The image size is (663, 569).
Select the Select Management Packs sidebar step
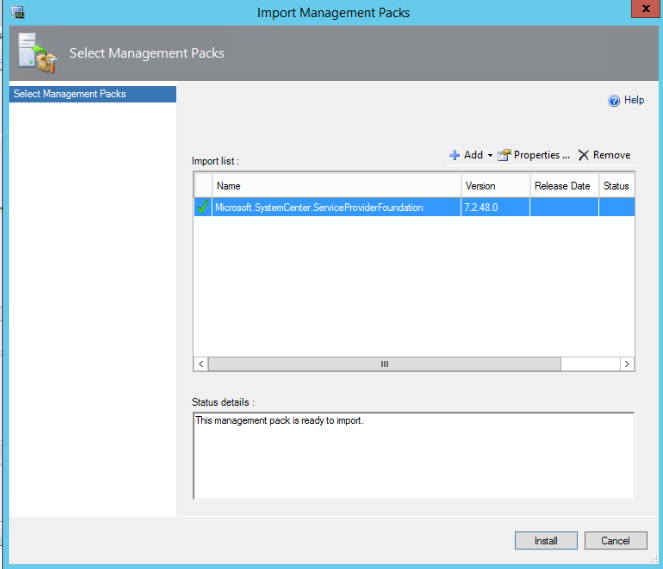(92, 94)
